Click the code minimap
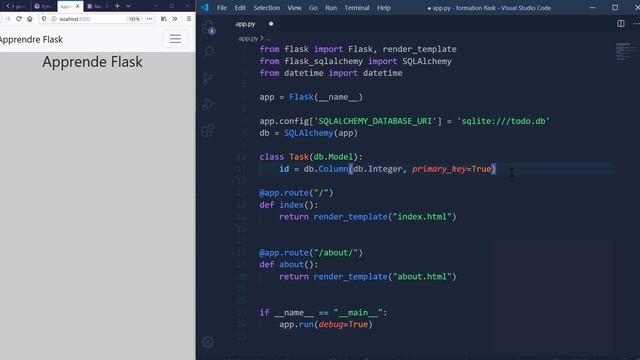The image size is (640, 360). coord(623,51)
